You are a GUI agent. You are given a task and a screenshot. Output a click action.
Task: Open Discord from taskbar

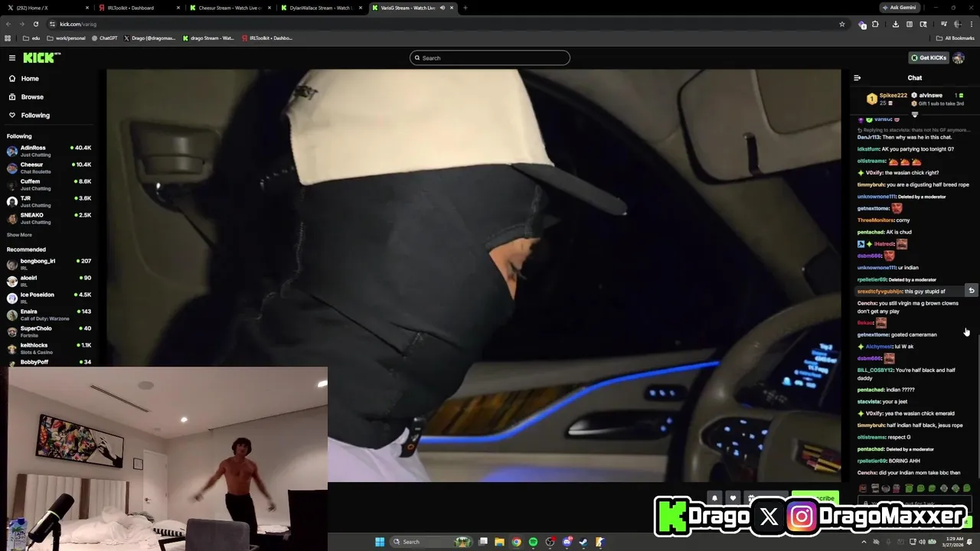point(567,542)
